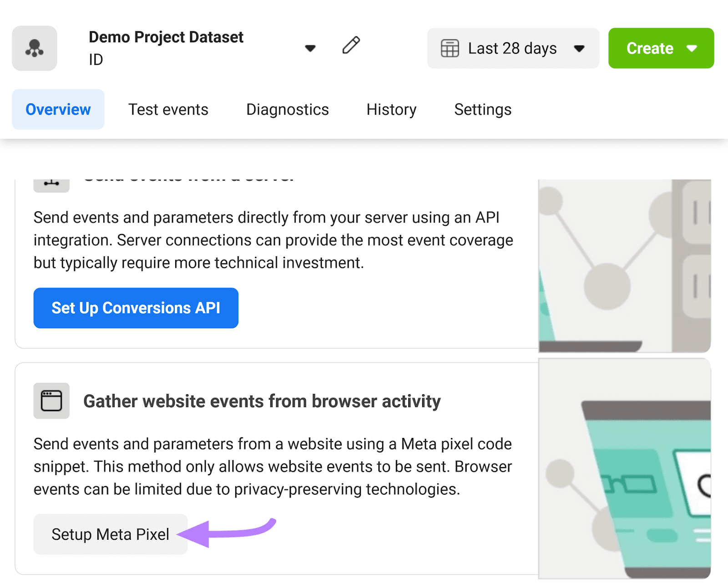Click the calendar icon in date range selector
Viewport: 728px width, 584px height.
tap(450, 48)
